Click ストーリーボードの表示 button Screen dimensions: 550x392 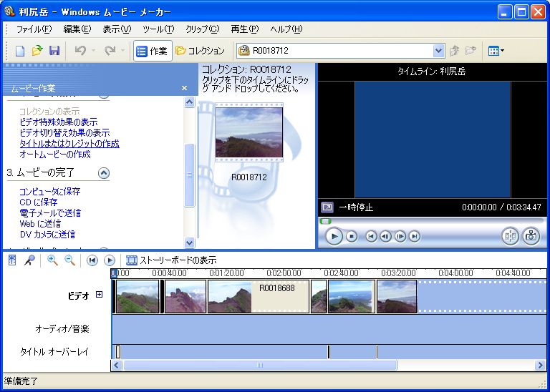(x=171, y=260)
